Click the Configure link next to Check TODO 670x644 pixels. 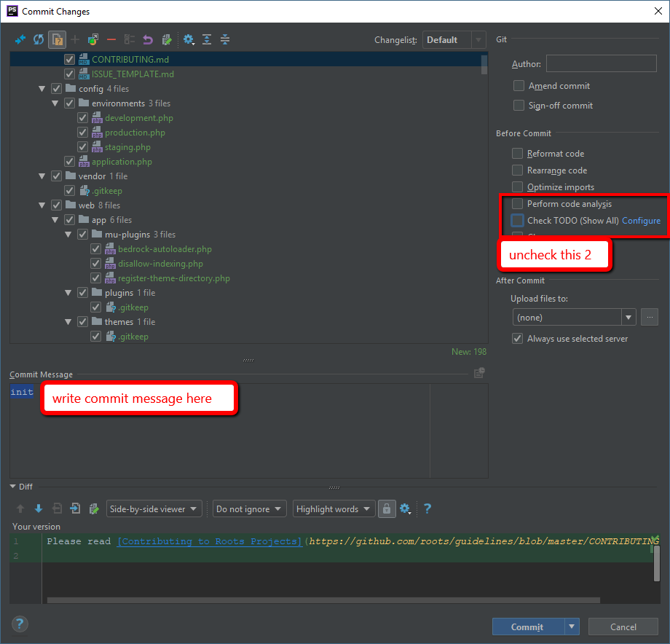[x=641, y=220]
